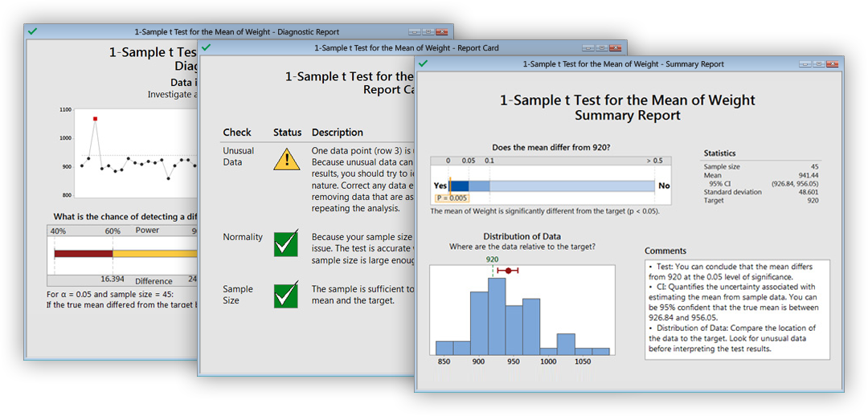The height and width of the screenshot is (416, 868).
Task: Click the red confidence interval marker above the histogram
Action: [x=508, y=271]
